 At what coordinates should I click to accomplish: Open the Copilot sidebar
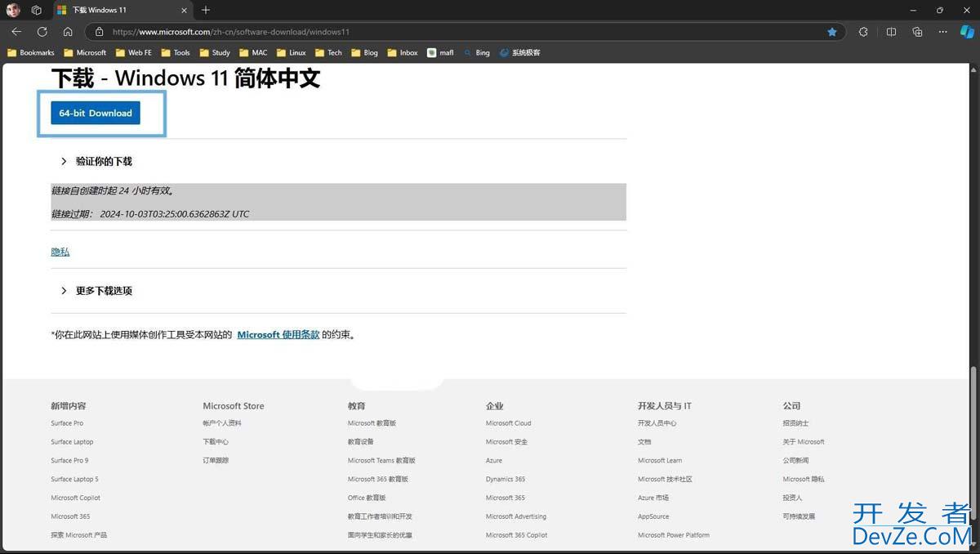(x=968, y=32)
